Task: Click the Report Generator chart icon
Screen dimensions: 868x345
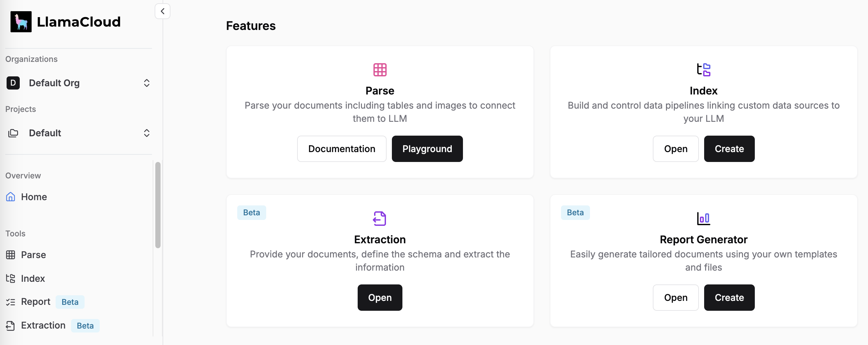Action: [703, 219]
